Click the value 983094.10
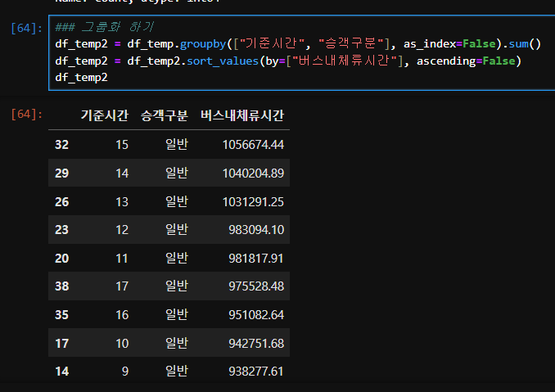 coord(256,230)
